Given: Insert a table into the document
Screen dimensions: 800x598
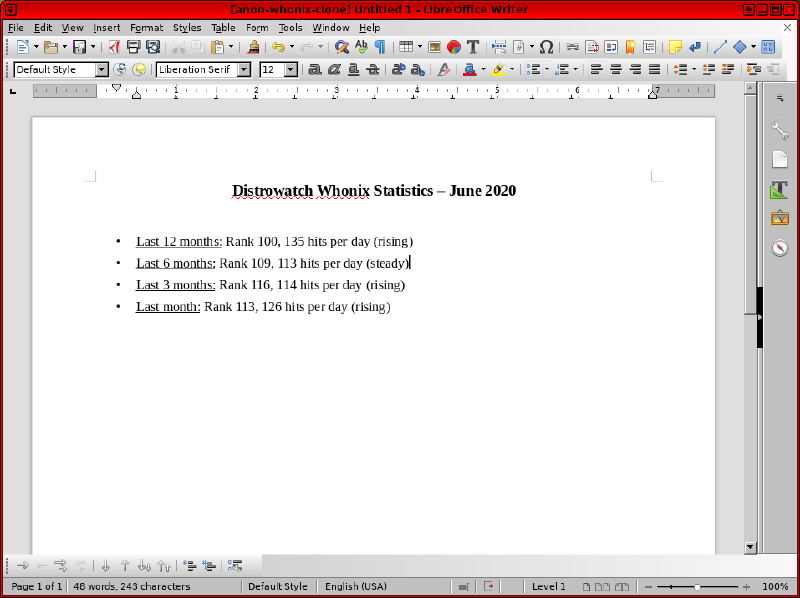Looking at the screenshot, I should click(x=406, y=46).
